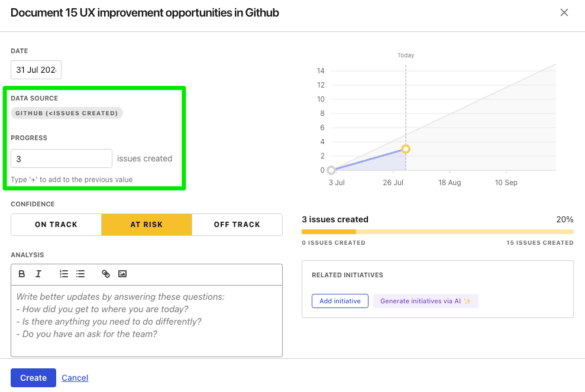The width and height of the screenshot is (585, 392).
Task: Insert a numbered list in analysis
Action: [x=64, y=274]
